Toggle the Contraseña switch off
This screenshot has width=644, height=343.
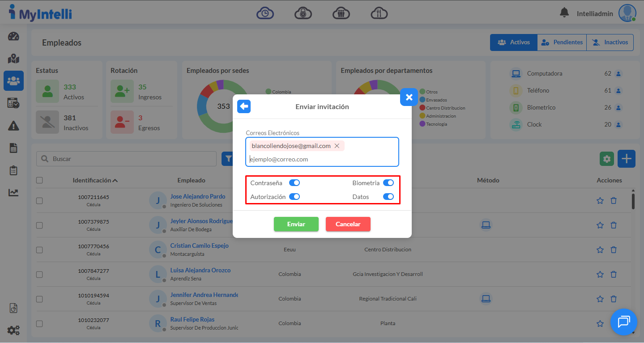(294, 183)
